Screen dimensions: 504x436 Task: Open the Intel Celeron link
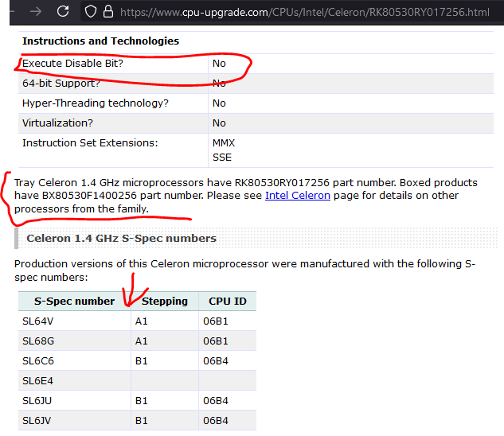(298, 196)
